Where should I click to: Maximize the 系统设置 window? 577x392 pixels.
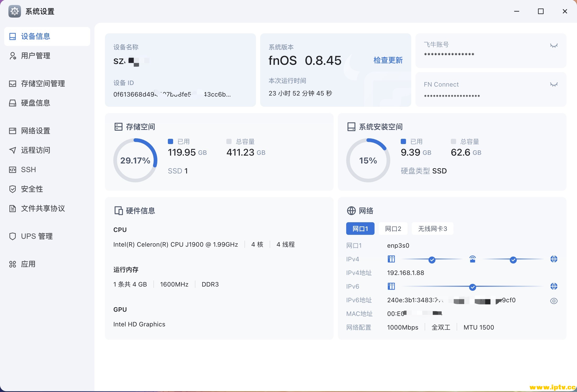pos(541,11)
